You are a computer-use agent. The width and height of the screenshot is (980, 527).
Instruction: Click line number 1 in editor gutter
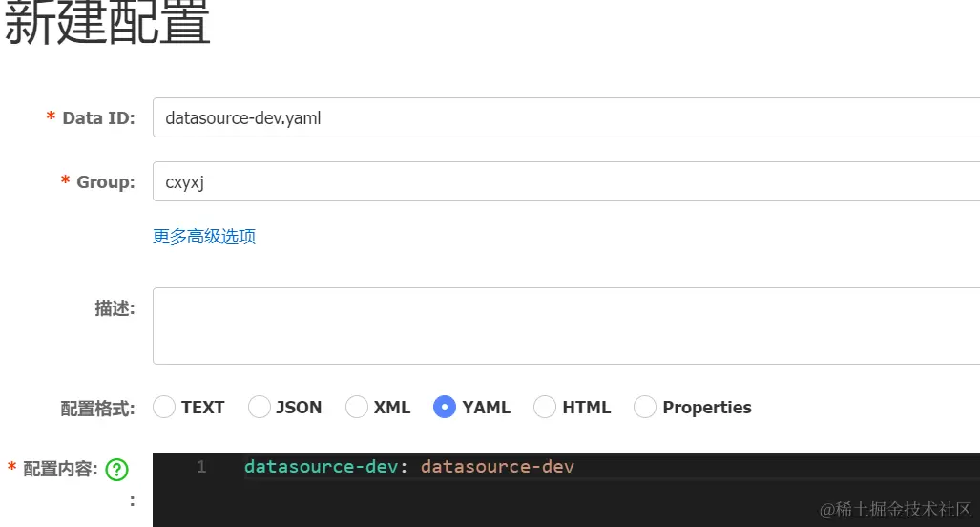click(201, 467)
